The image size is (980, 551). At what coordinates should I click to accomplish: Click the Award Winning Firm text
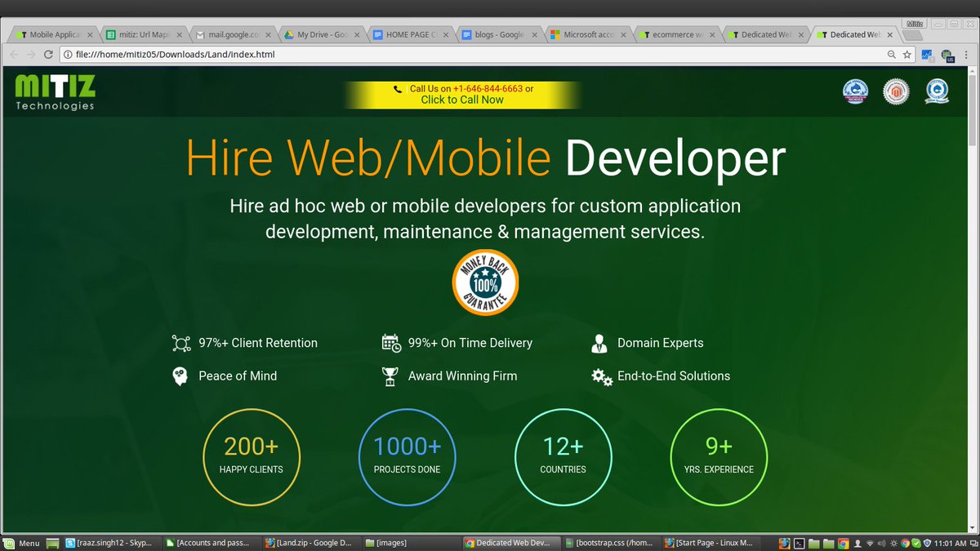[x=462, y=376]
